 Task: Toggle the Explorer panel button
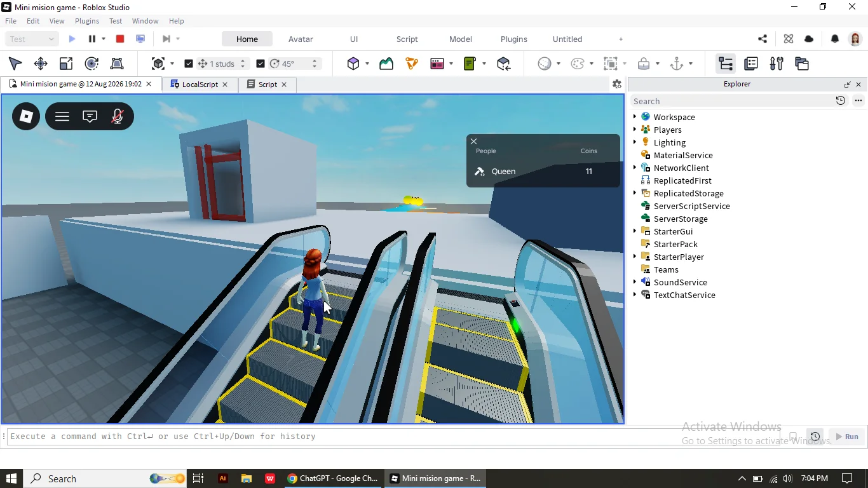(x=726, y=64)
